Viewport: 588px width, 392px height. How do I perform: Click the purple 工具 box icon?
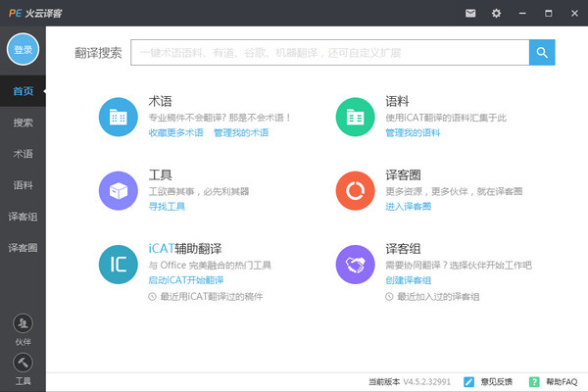pyautogui.click(x=119, y=191)
